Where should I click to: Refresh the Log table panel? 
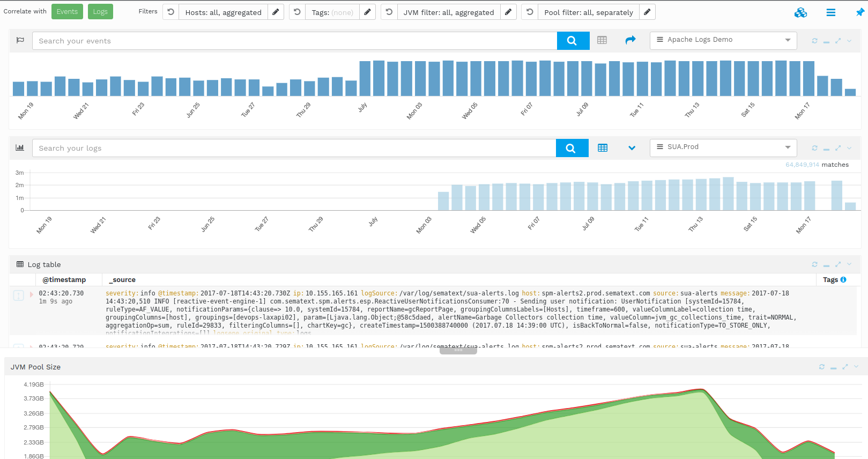click(815, 264)
